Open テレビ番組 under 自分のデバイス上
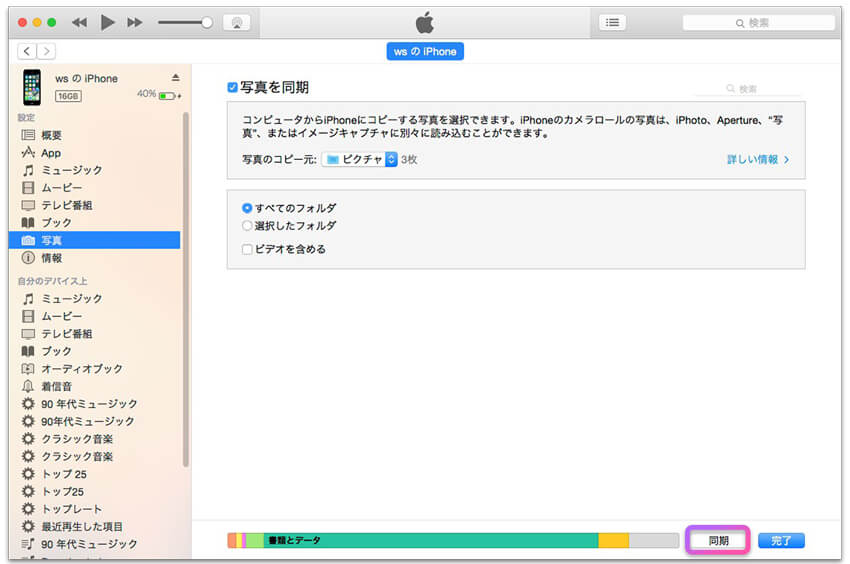This screenshot has height=564, width=850. coord(94,334)
